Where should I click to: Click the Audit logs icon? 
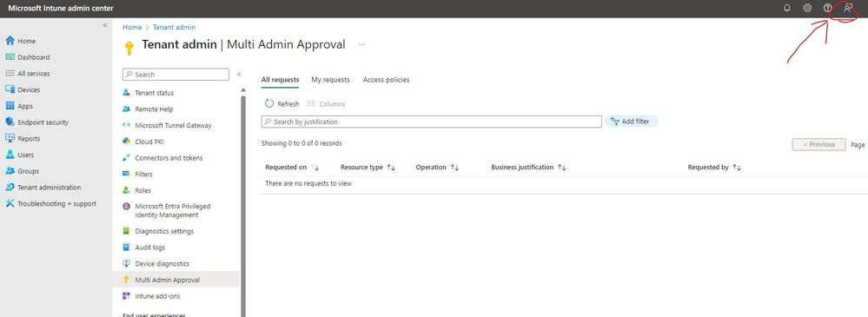[x=126, y=248]
